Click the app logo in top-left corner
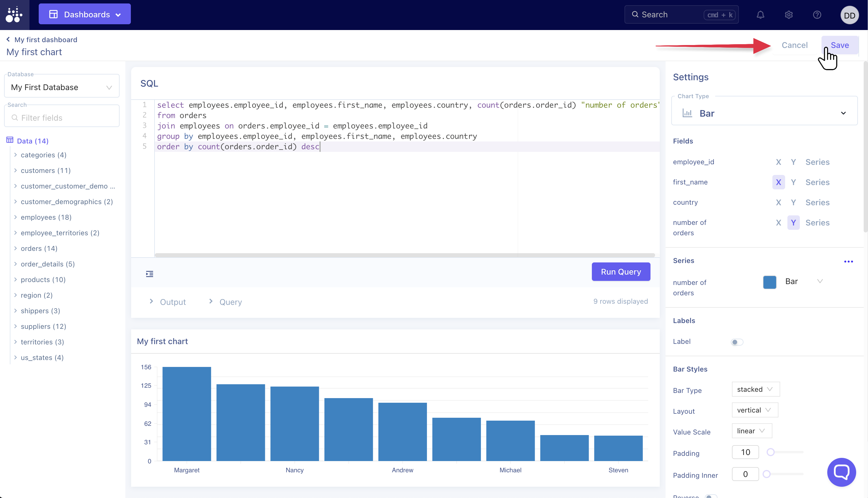Viewport: 868px width, 498px height. tap(14, 15)
